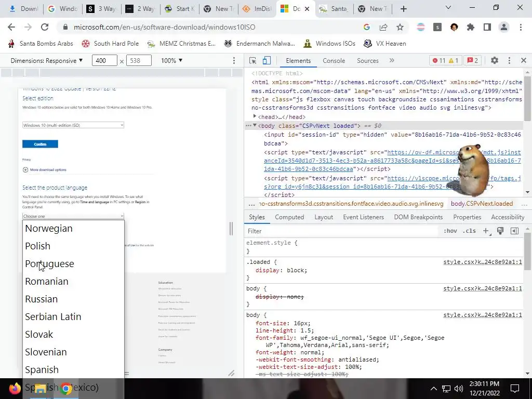
Task: Show more DevTools tabs chevron
Action: [x=392, y=60]
